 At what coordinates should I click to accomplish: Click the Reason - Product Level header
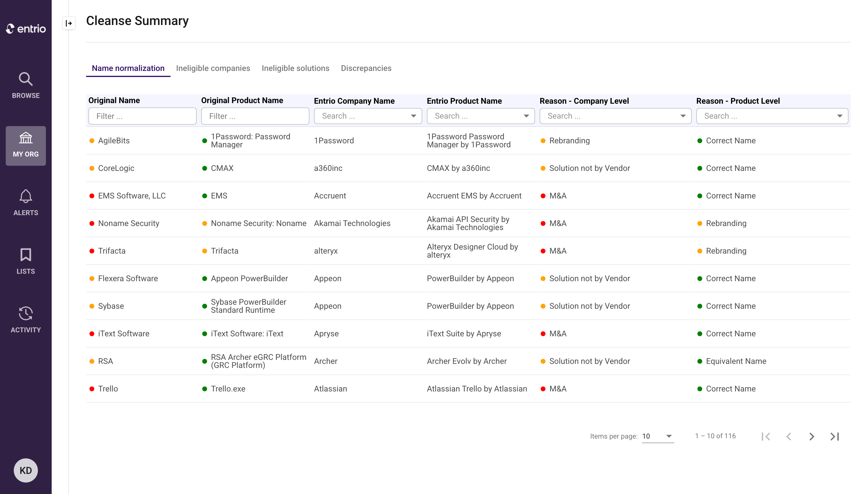click(x=738, y=101)
